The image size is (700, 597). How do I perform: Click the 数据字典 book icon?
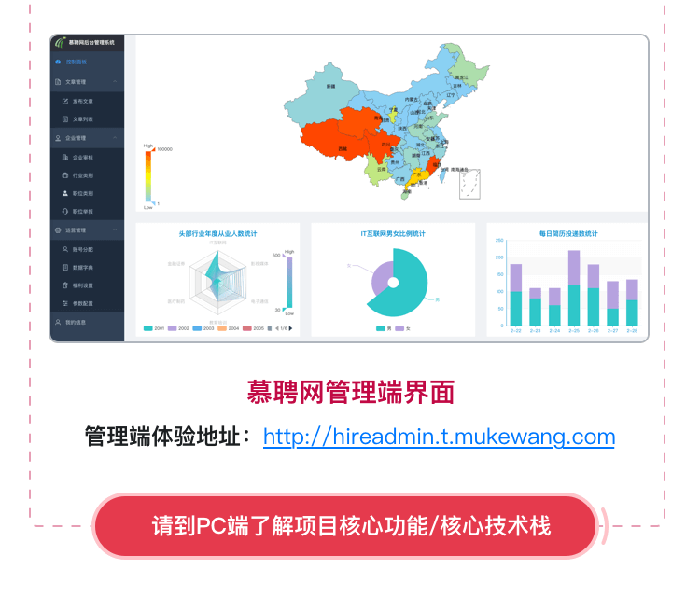pos(65,268)
